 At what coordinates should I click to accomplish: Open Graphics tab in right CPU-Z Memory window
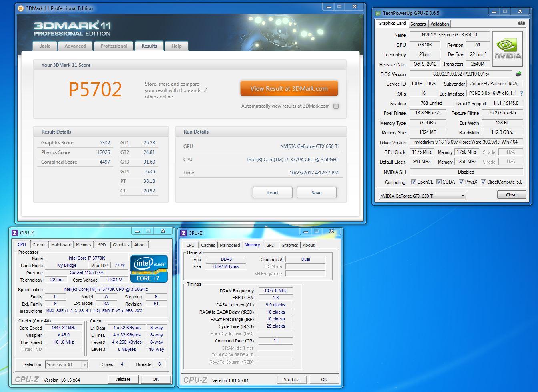tap(290, 245)
